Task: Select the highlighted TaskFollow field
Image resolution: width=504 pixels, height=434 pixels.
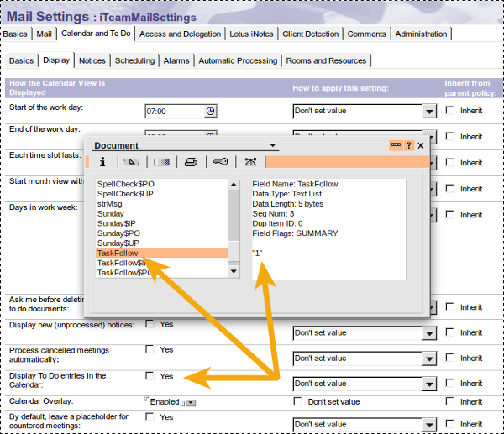Action: [161, 253]
